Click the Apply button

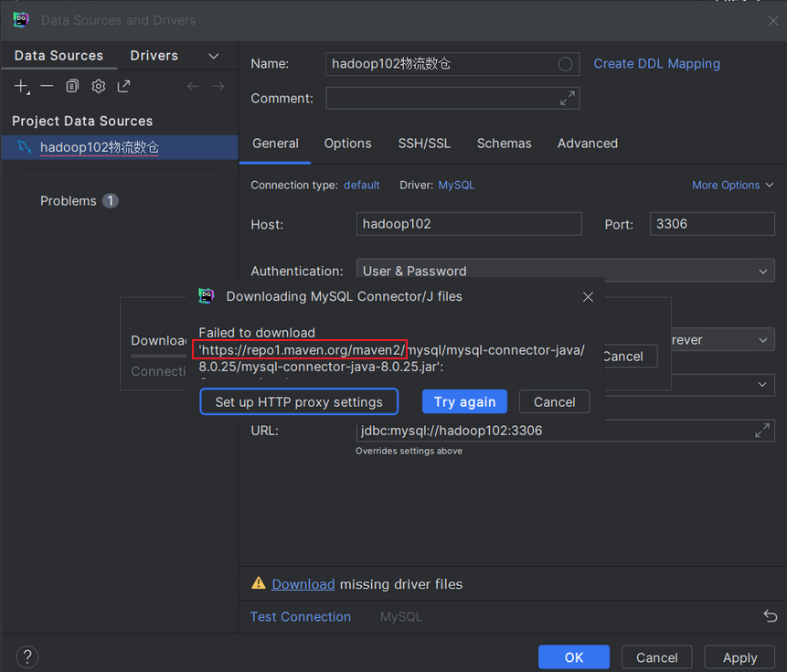tap(739, 657)
